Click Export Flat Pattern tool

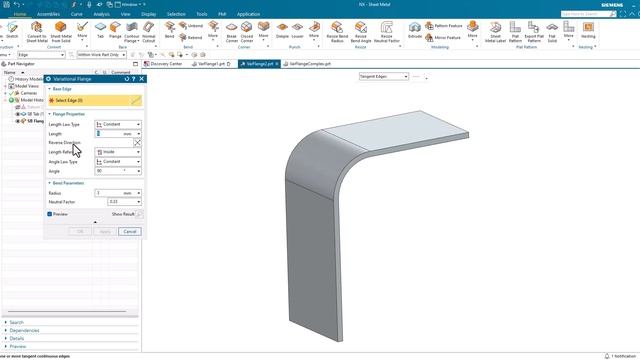click(x=534, y=32)
